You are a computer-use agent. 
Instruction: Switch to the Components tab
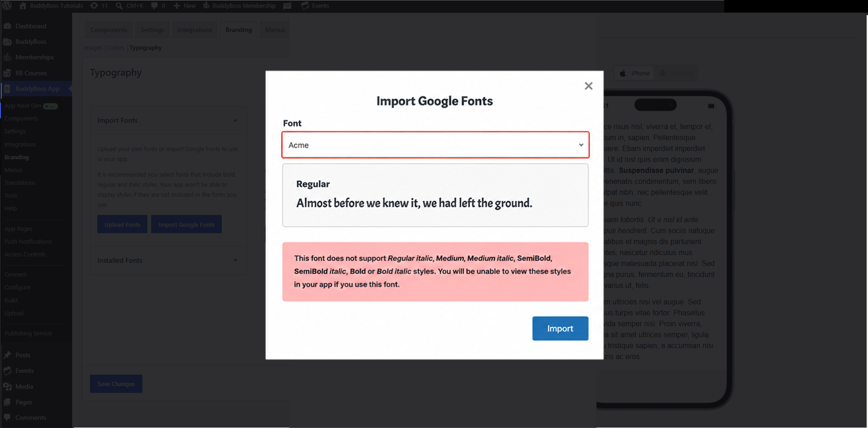click(x=109, y=30)
